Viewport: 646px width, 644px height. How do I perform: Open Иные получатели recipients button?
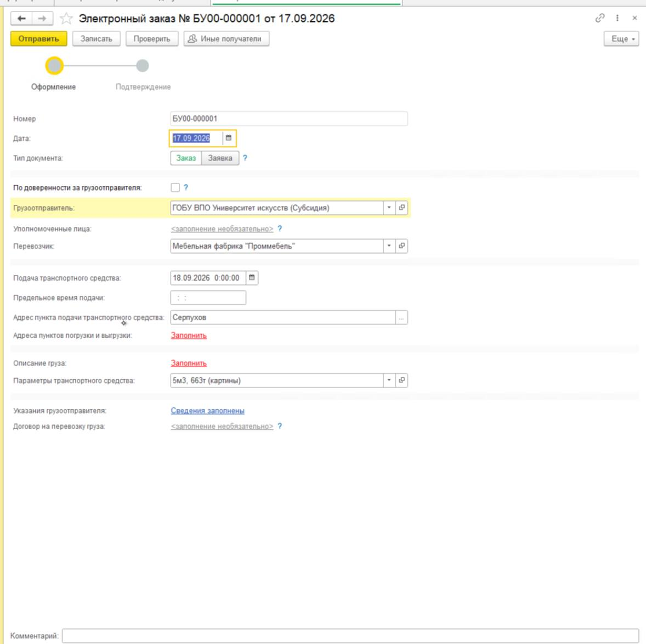226,39
